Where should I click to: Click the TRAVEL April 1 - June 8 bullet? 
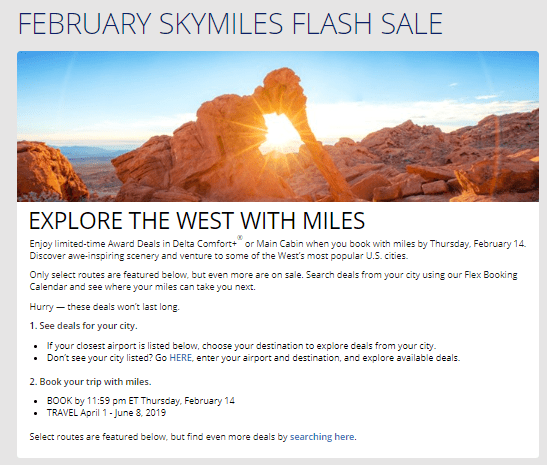coord(106,413)
